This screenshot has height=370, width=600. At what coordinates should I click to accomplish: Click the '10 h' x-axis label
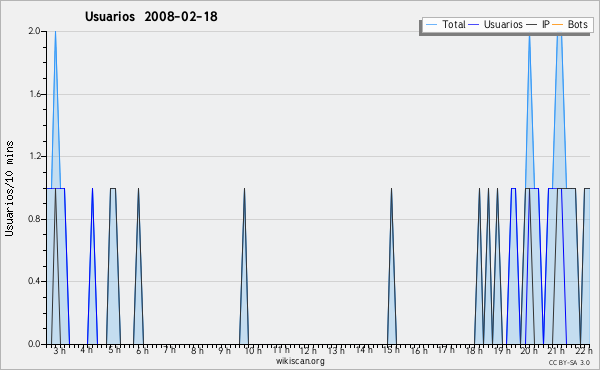253,351
